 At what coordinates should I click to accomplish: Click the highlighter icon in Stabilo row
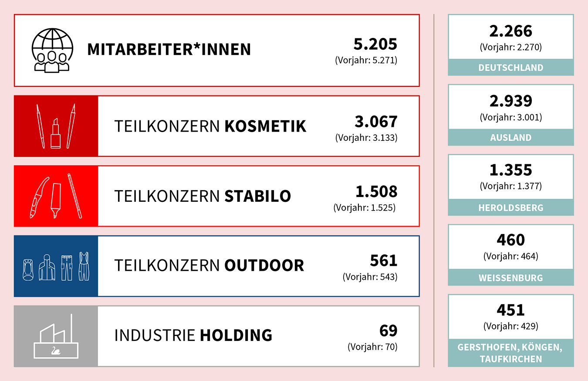coord(55,200)
